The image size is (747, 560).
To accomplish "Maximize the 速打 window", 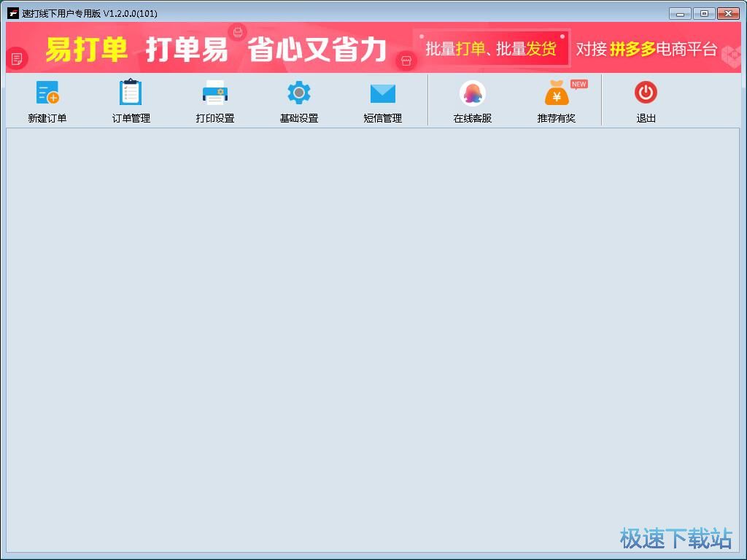I will coord(704,13).
